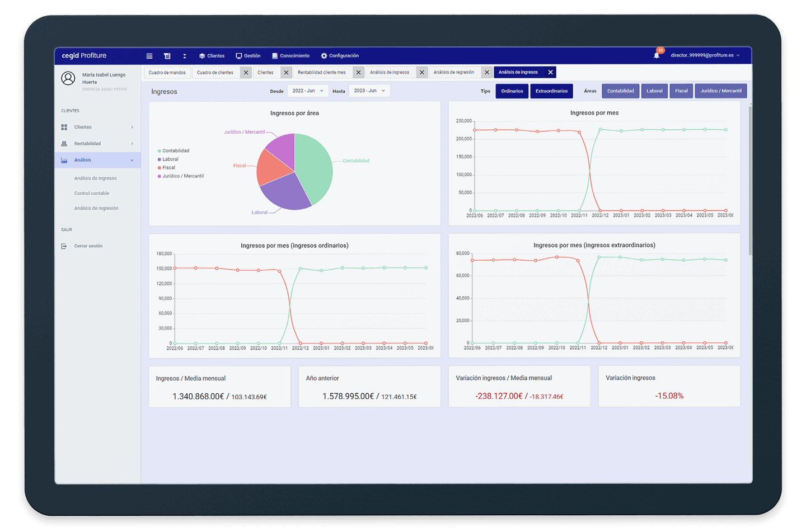This screenshot has height=532, width=806.
Task: Close the Análisis de regresión tab
Action: pyautogui.click(x=487, y=73)
